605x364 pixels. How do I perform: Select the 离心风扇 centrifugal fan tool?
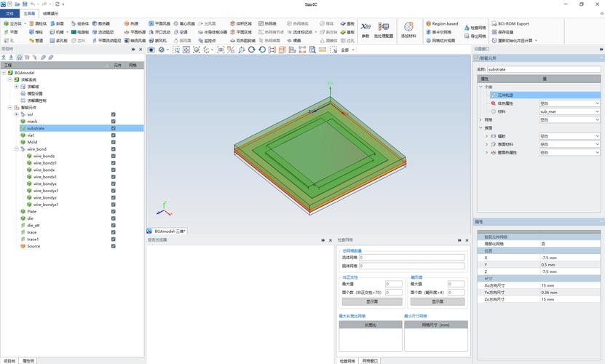(184, 23)
